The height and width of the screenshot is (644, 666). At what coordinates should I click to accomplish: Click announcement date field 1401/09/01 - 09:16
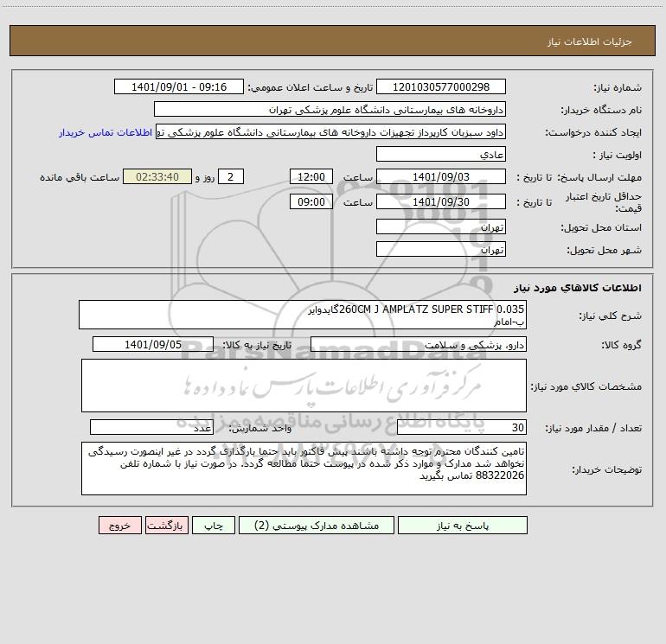point(179,86)
